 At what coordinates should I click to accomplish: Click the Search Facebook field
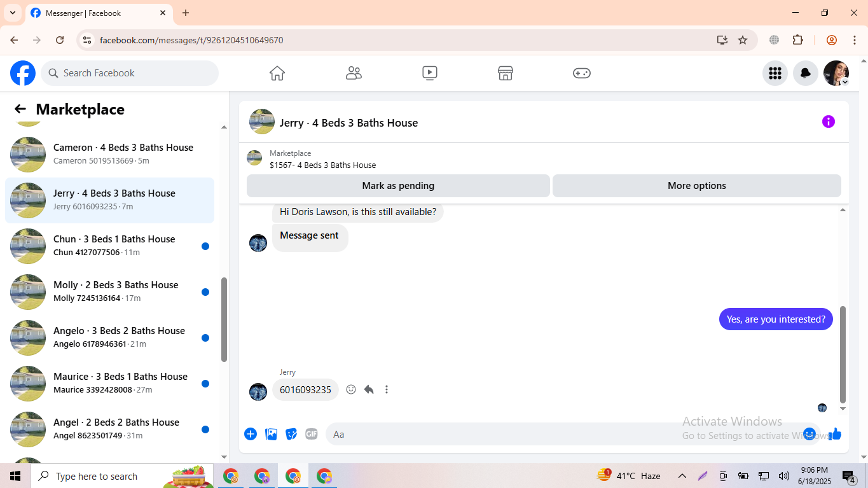(x=130, y=73)
